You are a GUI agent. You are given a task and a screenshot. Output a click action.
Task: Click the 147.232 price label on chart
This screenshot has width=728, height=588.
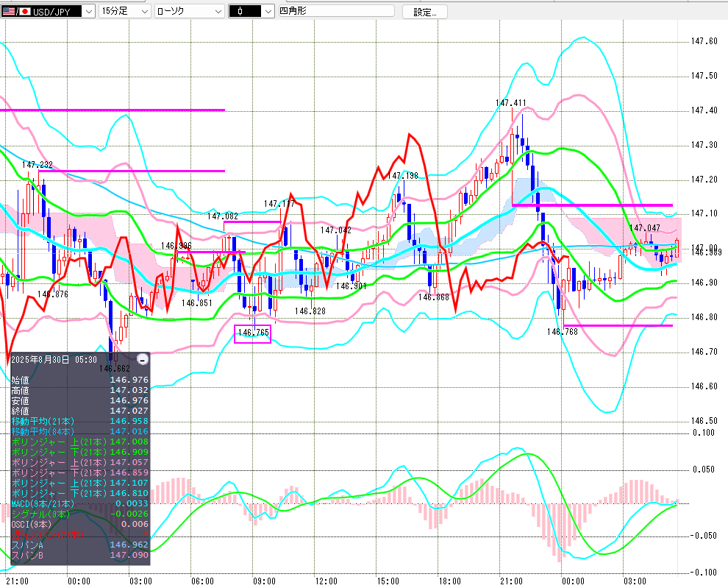pyautogui.click(x=38, y=165)
